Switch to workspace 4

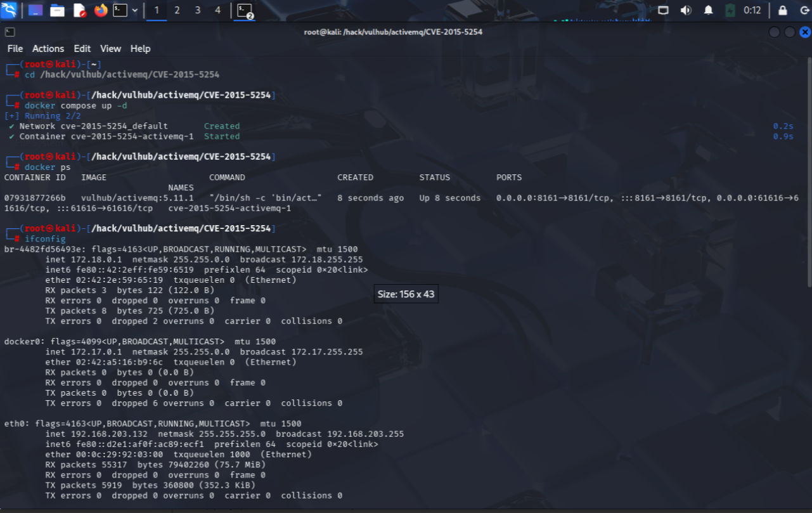218,10
